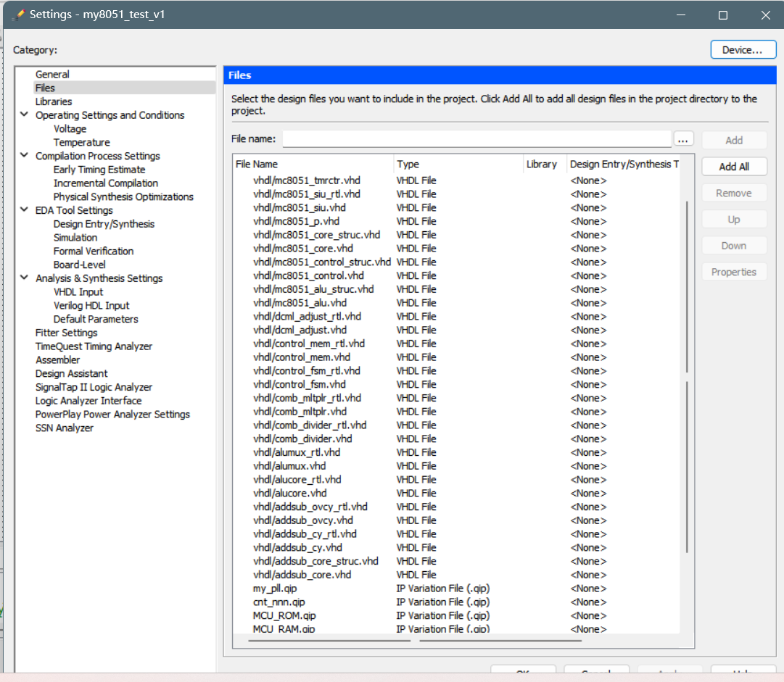Focus the File name input field
Viewport: 784px width, 682px height.
pos(476,139)
